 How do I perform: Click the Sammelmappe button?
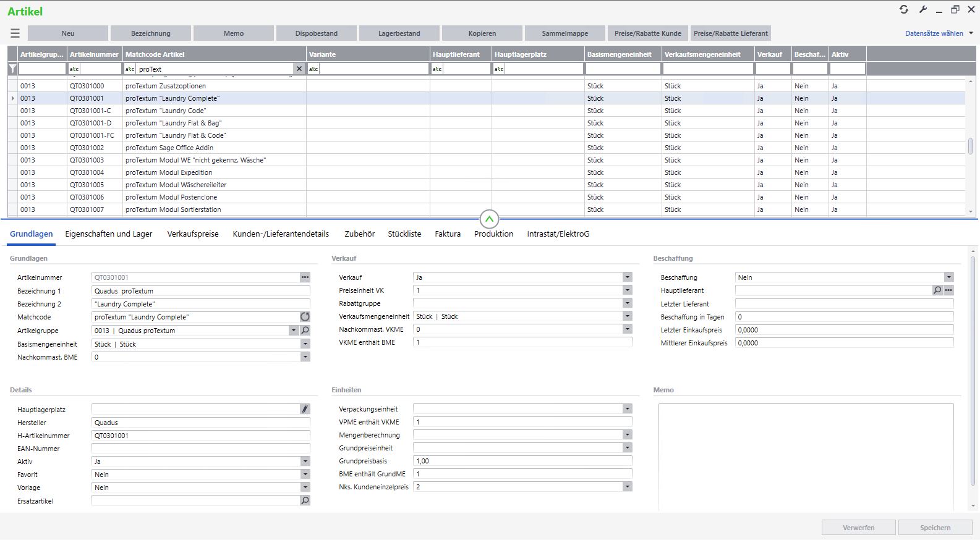565,33
